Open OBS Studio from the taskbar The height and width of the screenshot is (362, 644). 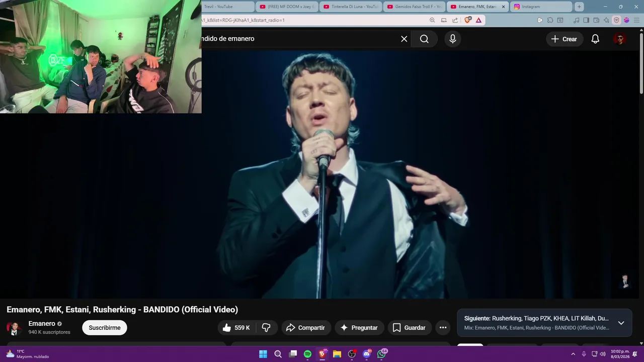pyautogui.click(x=352, y=354)
